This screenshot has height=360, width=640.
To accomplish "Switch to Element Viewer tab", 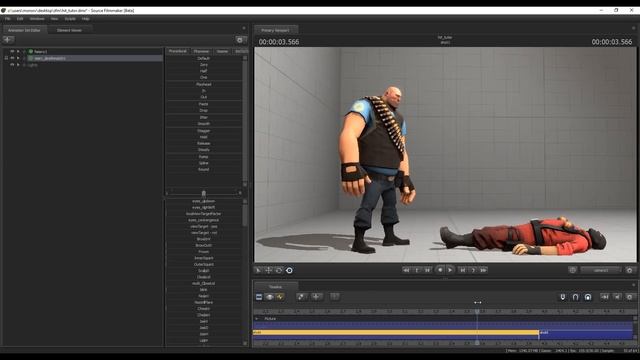I will tap(69, 30).
